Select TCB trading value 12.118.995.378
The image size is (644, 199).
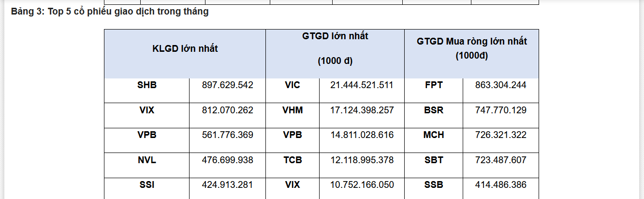[362, 160]
